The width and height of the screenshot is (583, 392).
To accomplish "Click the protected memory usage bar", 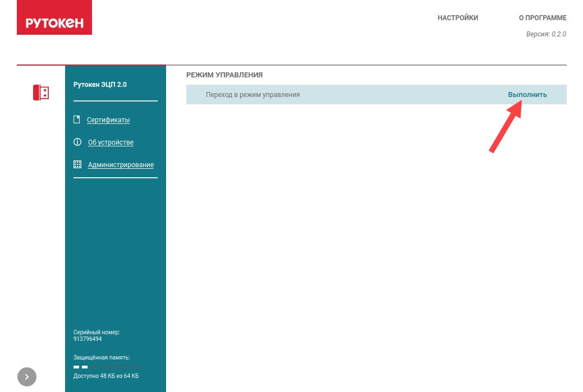I will [106, 367].
